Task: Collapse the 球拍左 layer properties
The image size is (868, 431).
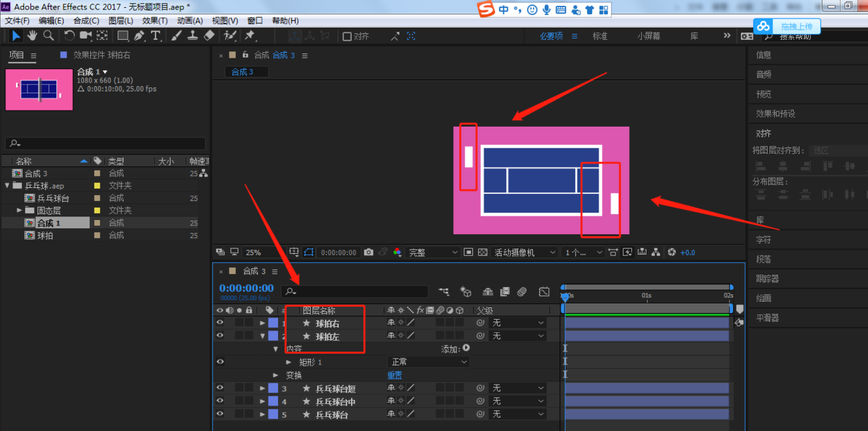Action: 263,336
